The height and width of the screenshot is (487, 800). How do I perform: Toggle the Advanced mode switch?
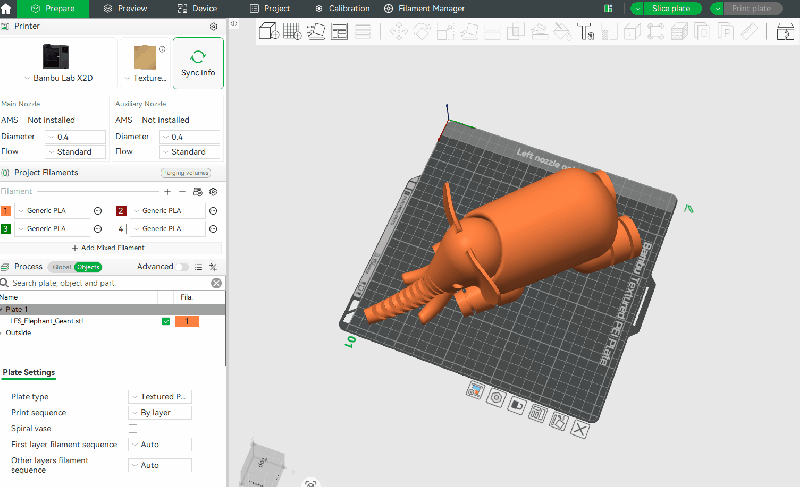pos(182,267)
